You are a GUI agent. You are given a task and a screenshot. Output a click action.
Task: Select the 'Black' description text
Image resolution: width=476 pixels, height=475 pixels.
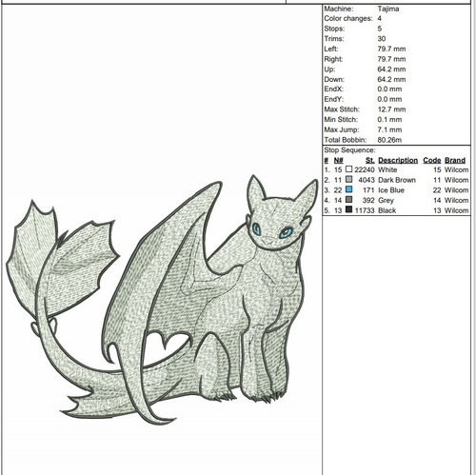click(387, 210)
